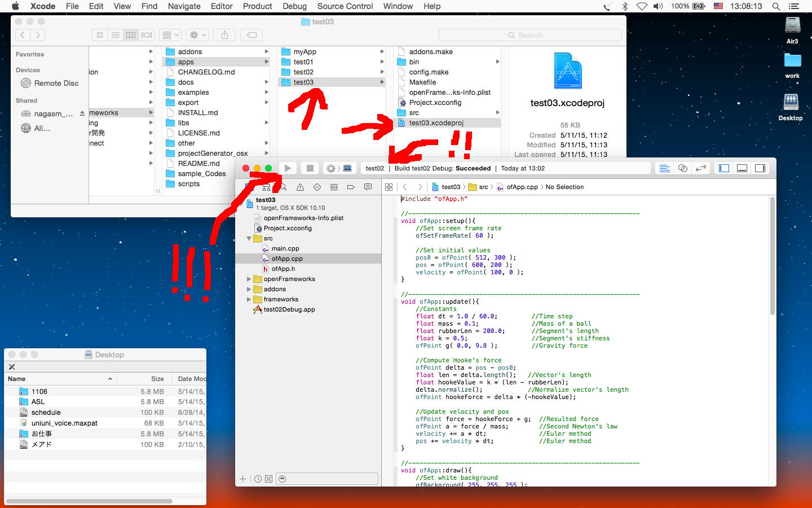Open the scheme selector gear in Xcode toolbar
The height and width of the screenshot is (508, 812).
tap(331, 168)
